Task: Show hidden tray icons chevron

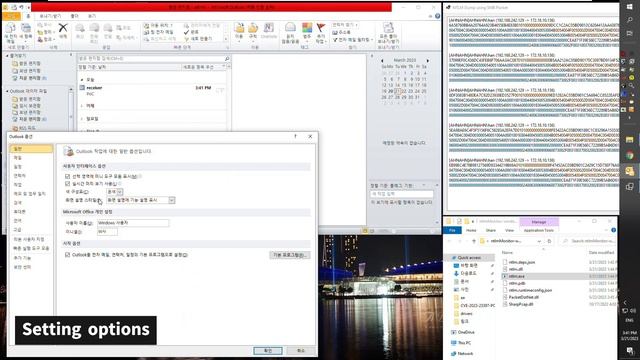Action: pyautogui.click(x=625, y=302)
